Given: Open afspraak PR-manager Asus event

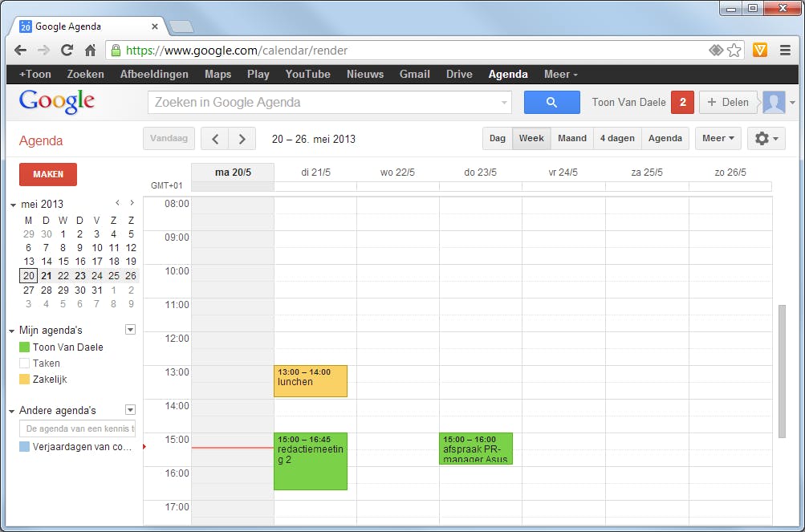Looking at the screenshot, I should [476, 449].
